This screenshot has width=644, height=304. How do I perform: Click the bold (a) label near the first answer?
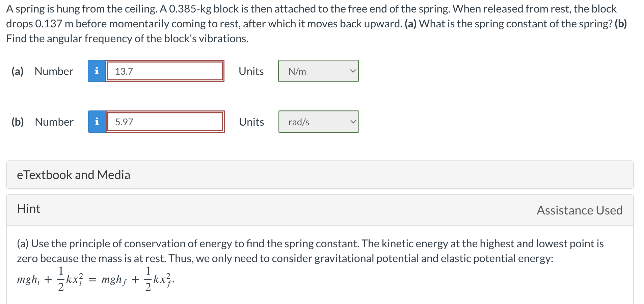click(x=17, y=71)
